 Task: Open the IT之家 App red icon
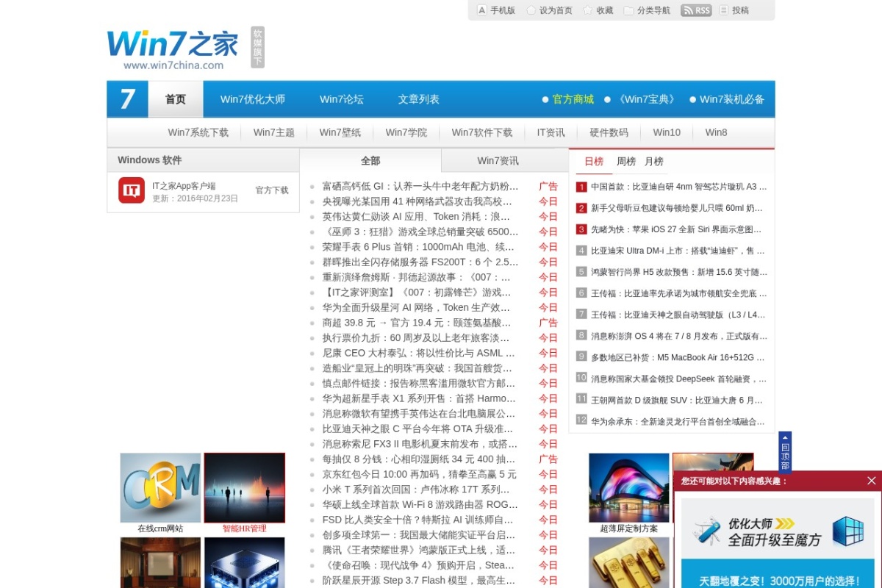(x=132, y=190)
